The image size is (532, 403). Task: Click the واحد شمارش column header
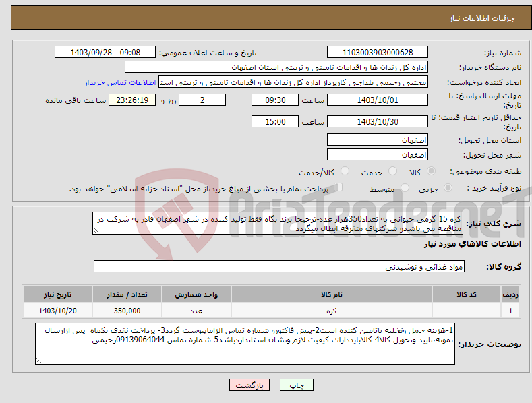196,294
